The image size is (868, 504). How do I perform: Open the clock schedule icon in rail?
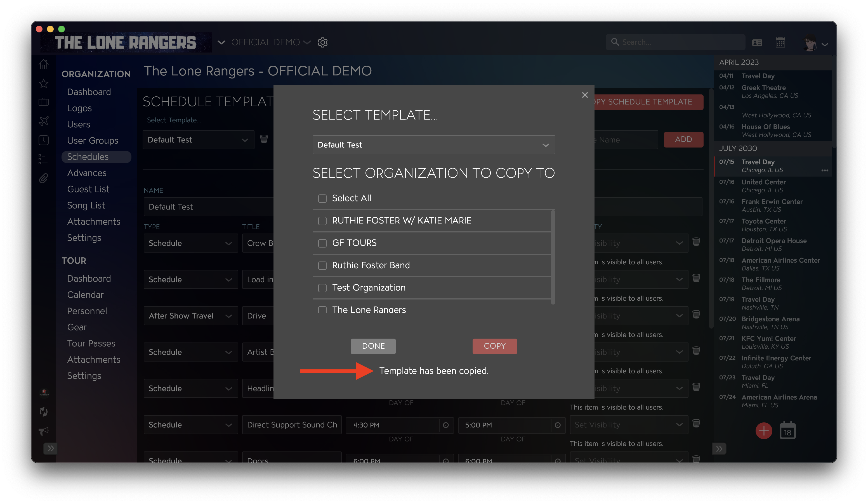pos(44,140)
